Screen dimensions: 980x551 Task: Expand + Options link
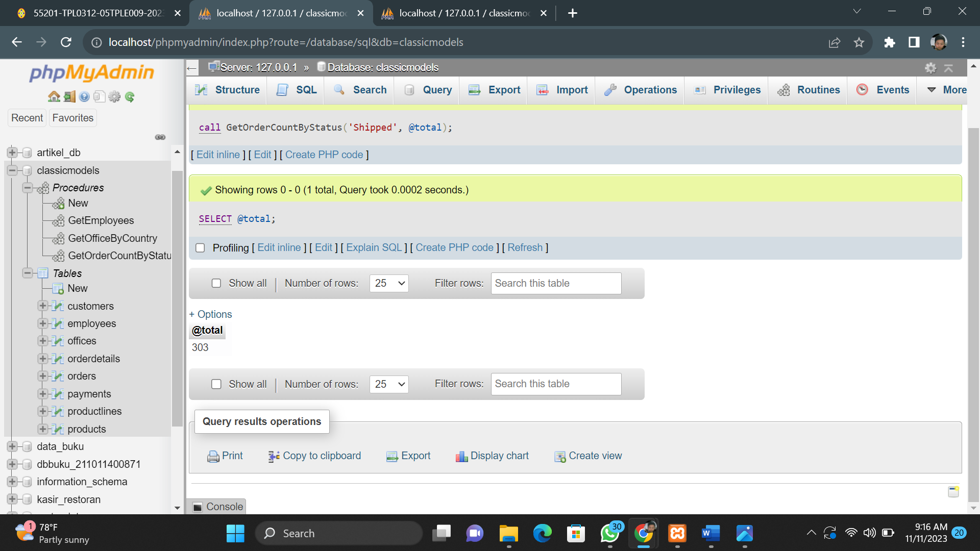click(x=210, y=315)
